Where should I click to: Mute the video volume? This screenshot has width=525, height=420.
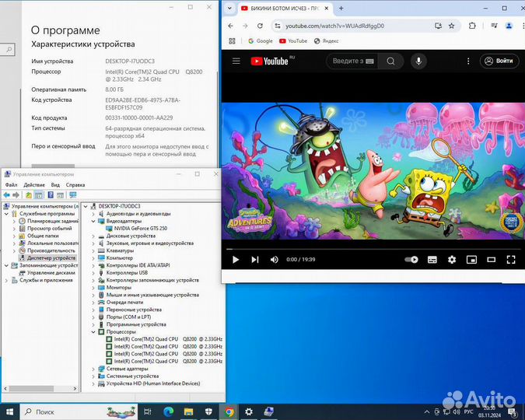pos(275,260)
